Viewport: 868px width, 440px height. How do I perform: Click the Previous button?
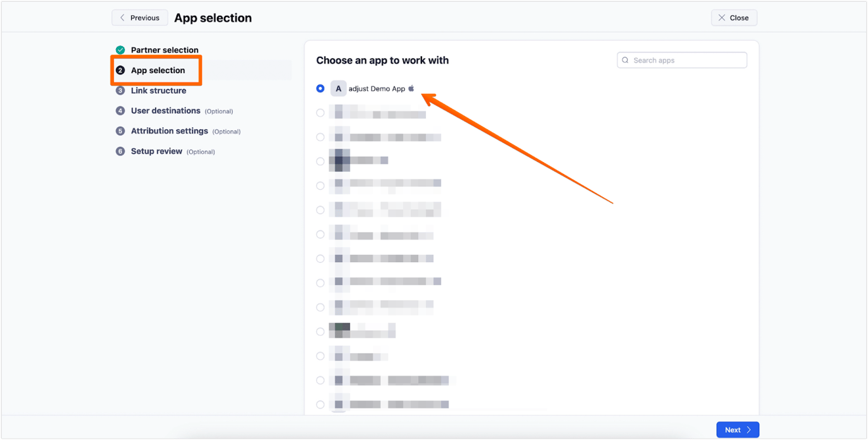[x=139, y=17]
